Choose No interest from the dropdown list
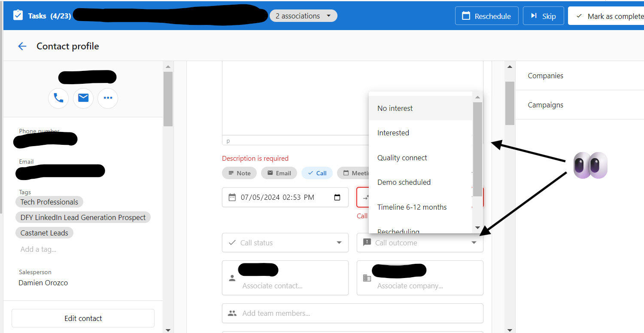This screenshot has height=333, width=644. 395,108
